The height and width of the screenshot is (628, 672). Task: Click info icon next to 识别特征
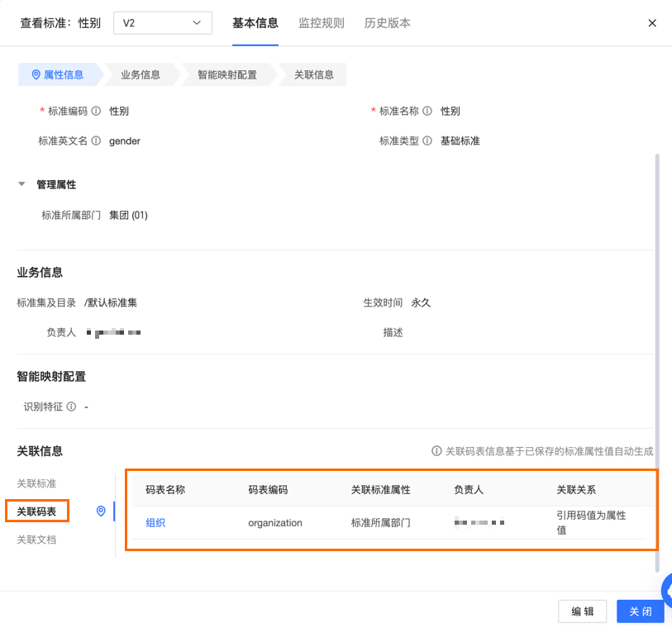(72, 407)
